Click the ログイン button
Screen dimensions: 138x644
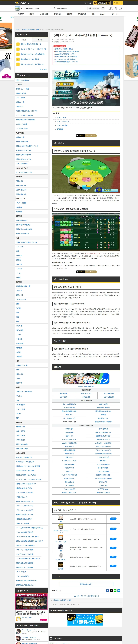coord(117,3)
